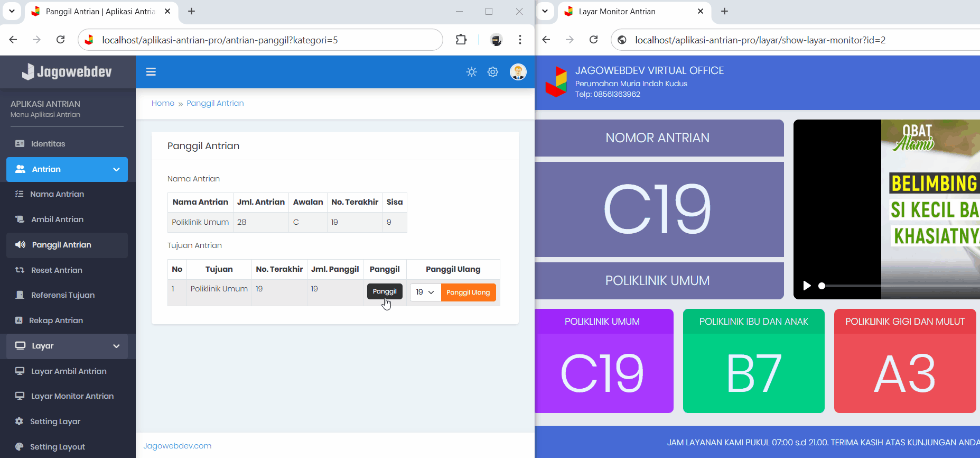Open the Jagowebdev.com footer link

(178, 446)
